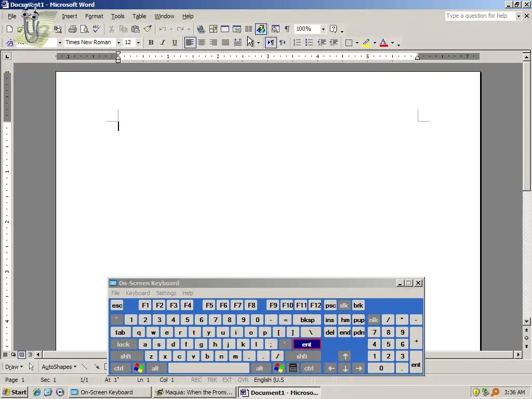The width and height of the screenshot is (532, 399).
Task: Select the Format Painter brush icon
Action: tap(148, 29)
